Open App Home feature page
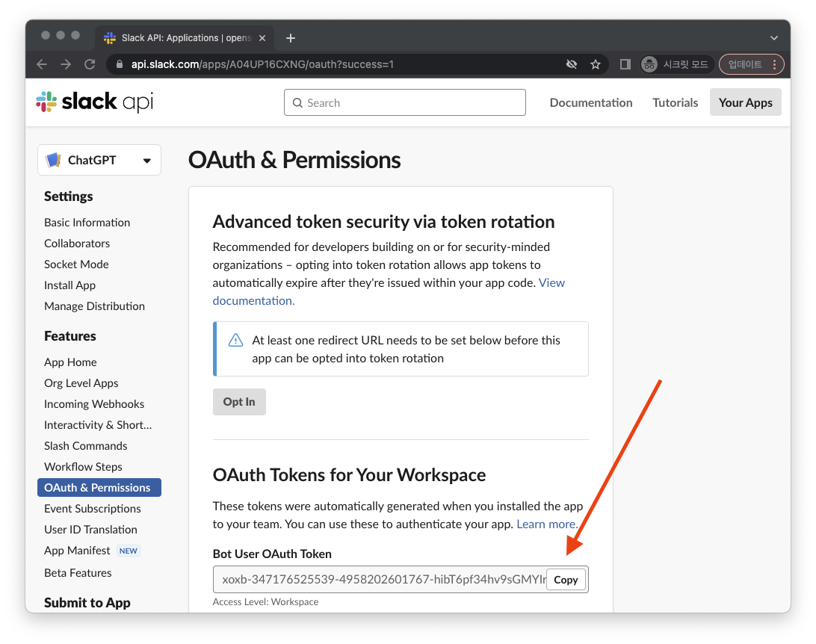The image size is (816, 644). click(70, 362)
